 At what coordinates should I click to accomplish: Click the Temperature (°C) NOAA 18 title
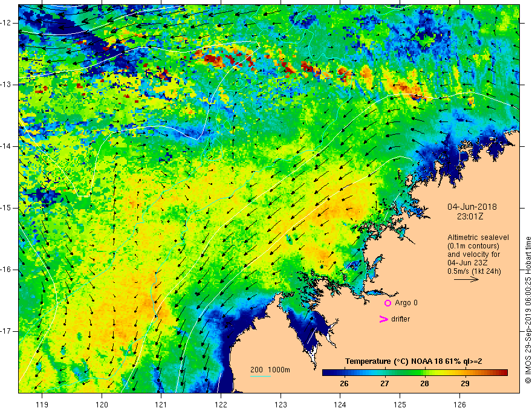[414, 361]
